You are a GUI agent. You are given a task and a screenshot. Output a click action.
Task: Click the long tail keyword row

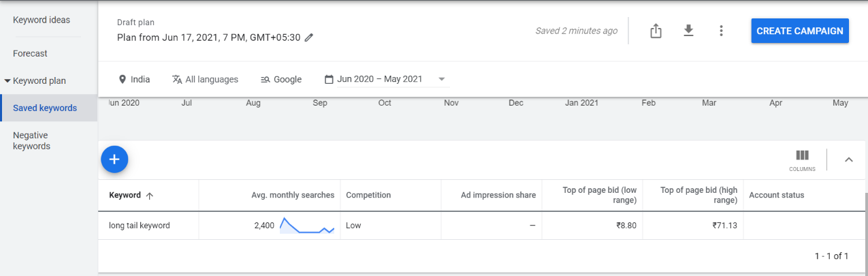(x=481, y=226)
